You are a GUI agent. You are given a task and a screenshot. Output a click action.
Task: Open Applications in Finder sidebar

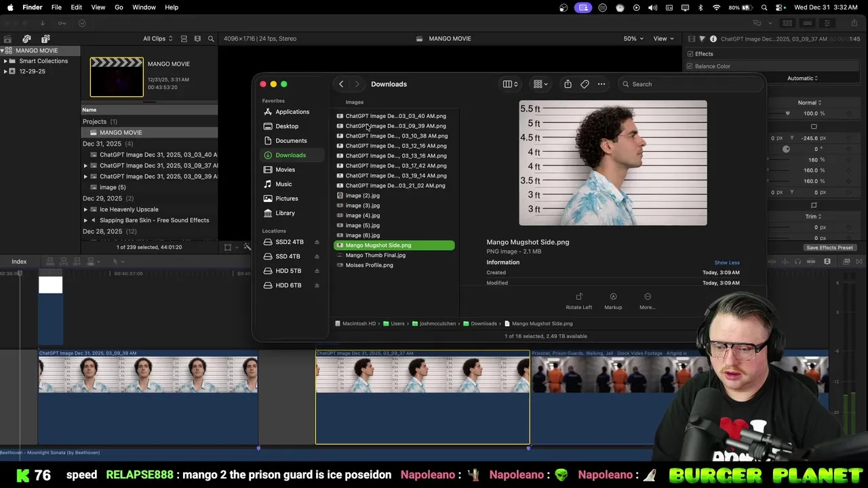(x=292, y=112)
